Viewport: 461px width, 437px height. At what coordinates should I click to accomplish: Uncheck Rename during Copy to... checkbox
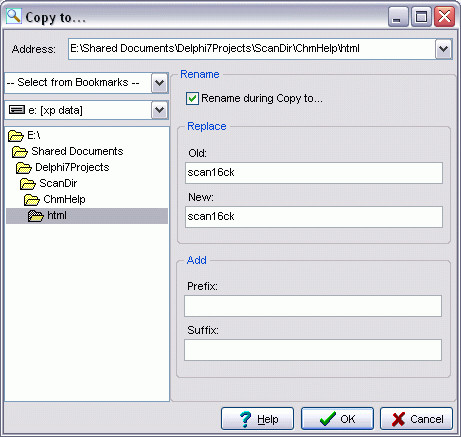[192, 99]
